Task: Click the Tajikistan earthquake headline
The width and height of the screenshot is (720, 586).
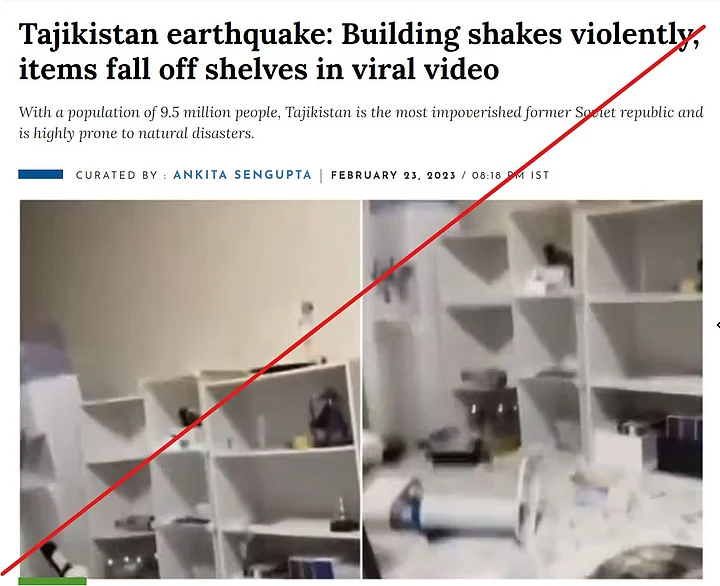Action: point(359,51)
